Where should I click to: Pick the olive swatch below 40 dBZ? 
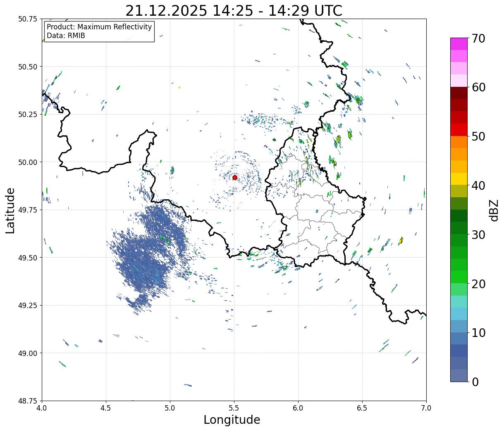[459, 191]
